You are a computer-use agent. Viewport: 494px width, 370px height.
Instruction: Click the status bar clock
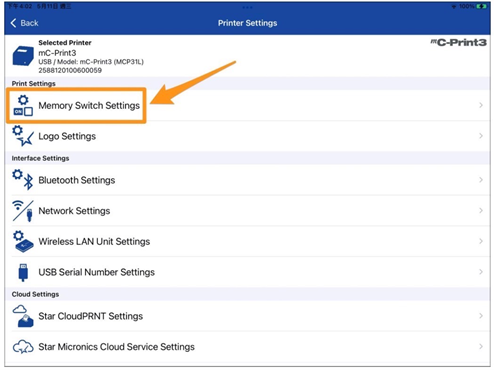click(x=19, y=6)
